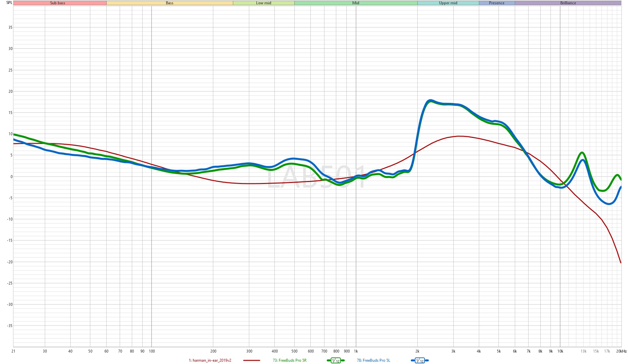The height and width of the screenshot is (364, 628).
Task: Click the 0 dB label on the SPL axis
Action: [x=11, y=177]
